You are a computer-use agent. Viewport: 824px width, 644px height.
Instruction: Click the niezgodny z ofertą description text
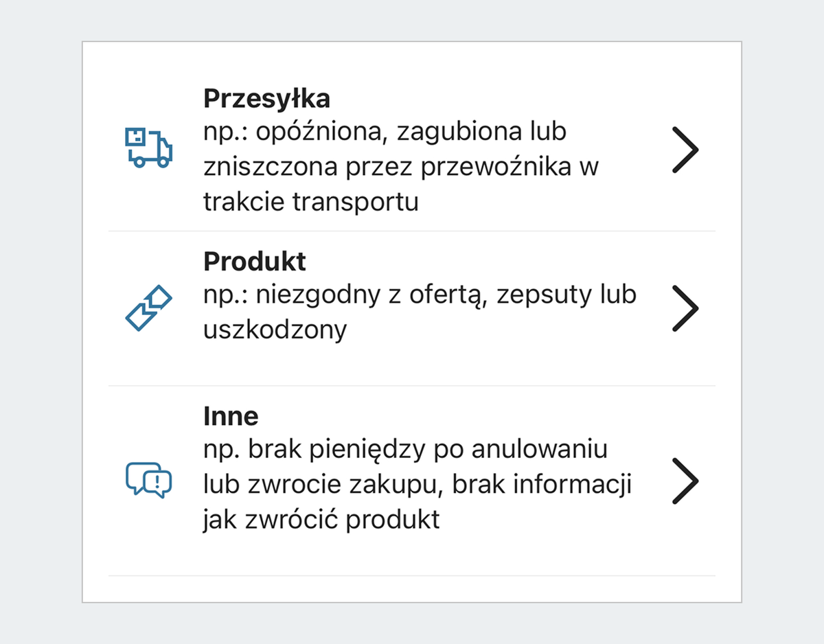pyautogui.click(x=420, y=294)
